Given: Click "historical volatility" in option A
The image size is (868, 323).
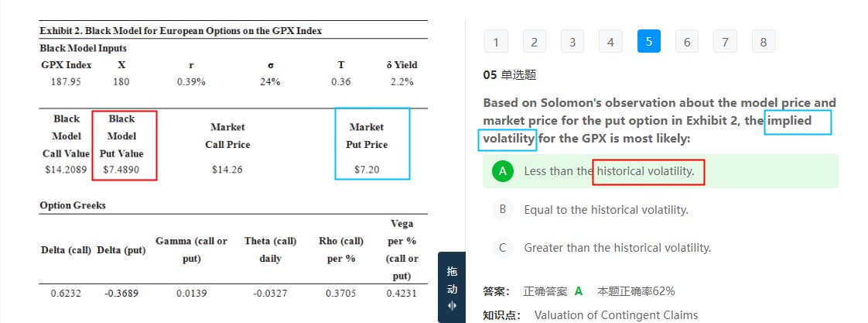Looking at the screenshot, I should pyautogui.click(x=645, y=171).
